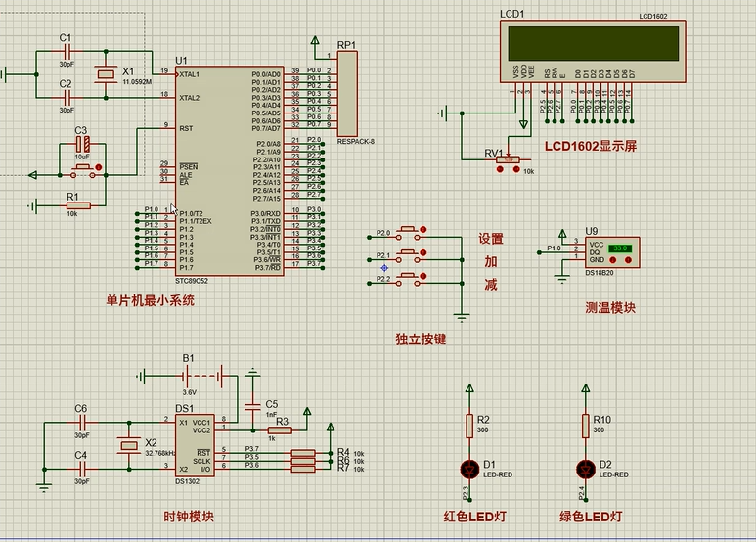Click the DS18B20 temperature value display

click(x=620, y=250)
